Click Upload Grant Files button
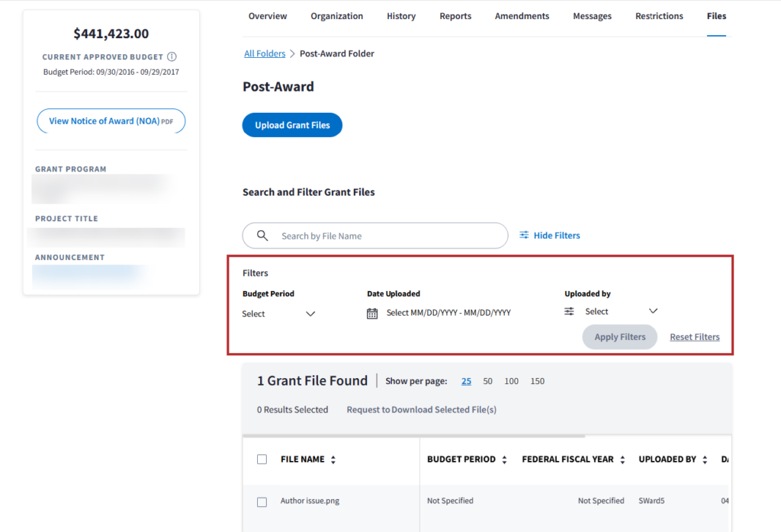The width and height of the screenshot is (781, 532). click(x=292, y=125)
